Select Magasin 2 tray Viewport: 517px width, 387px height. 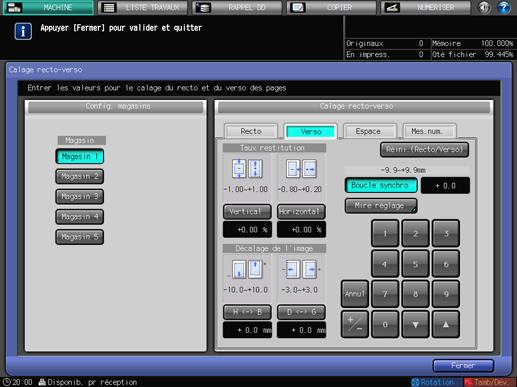[80, 176]
